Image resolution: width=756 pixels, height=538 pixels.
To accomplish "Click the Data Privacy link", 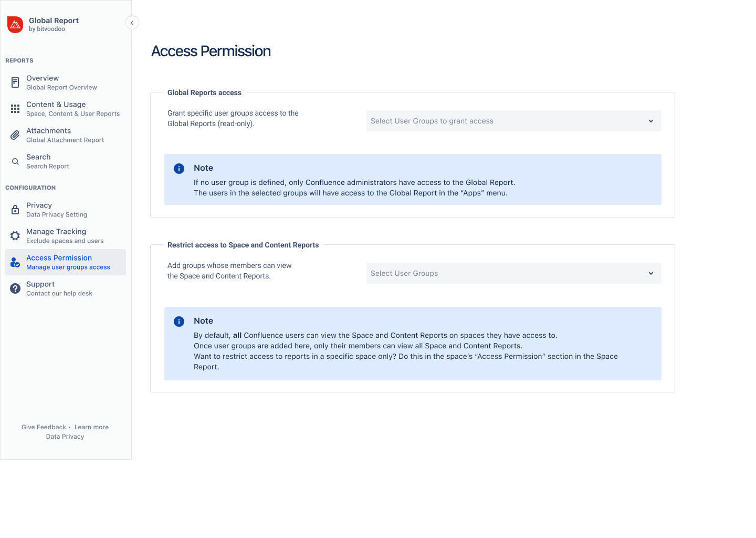I will click(65, 436).
